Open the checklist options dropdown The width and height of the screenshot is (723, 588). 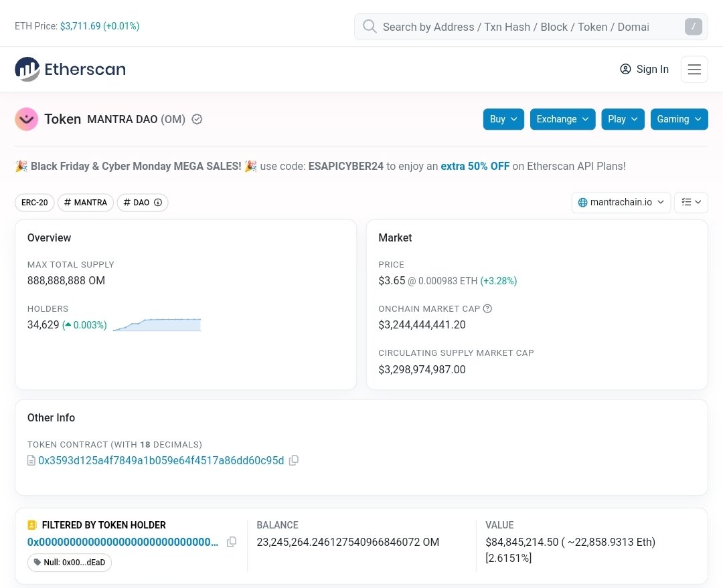tap(691, 202)
